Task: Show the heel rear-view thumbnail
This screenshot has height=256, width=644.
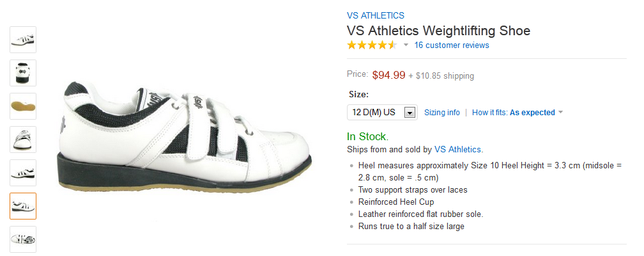Action: pos(23,73)
